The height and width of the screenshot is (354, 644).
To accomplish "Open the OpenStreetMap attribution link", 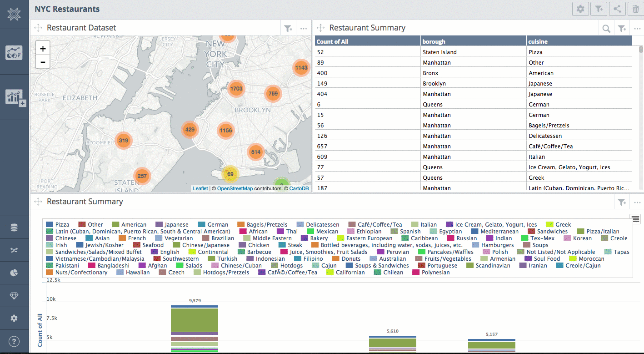I will (235, 188).
